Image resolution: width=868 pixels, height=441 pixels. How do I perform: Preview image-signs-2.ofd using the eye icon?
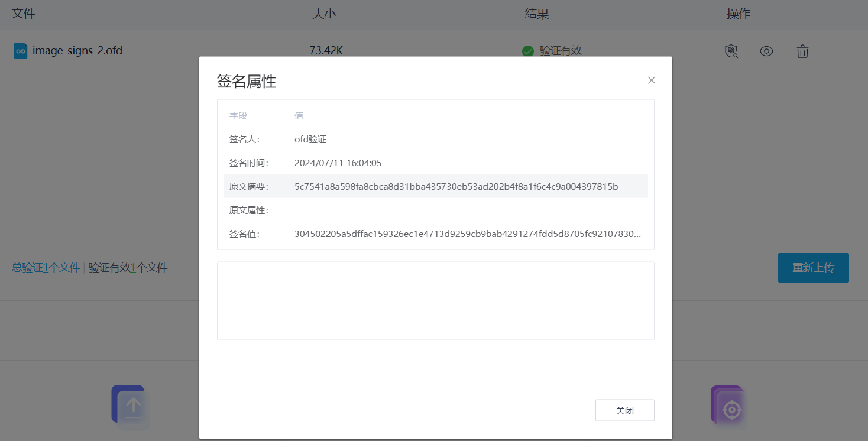[x=766, y=51]
